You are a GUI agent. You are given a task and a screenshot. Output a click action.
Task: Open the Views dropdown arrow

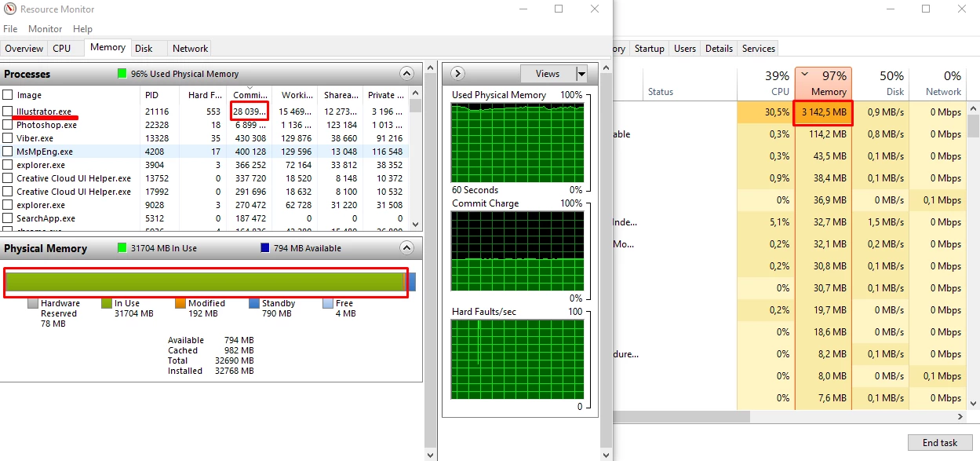[581, 74]
